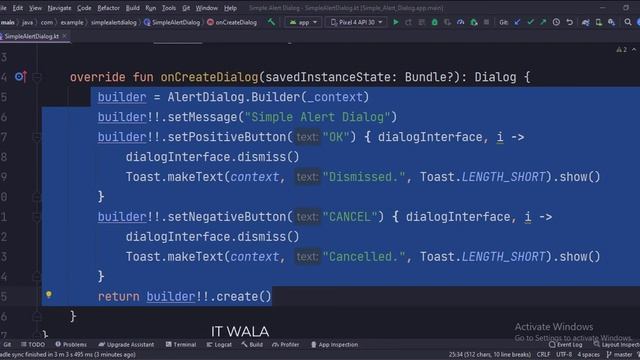Open the Profile app gauge icon
Viewport: 640px width, 360px height.
[460, 22]
